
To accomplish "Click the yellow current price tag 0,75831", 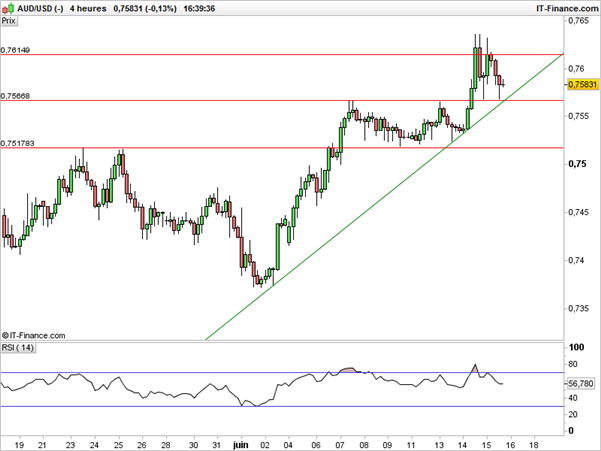I will (x=582, y=84).
